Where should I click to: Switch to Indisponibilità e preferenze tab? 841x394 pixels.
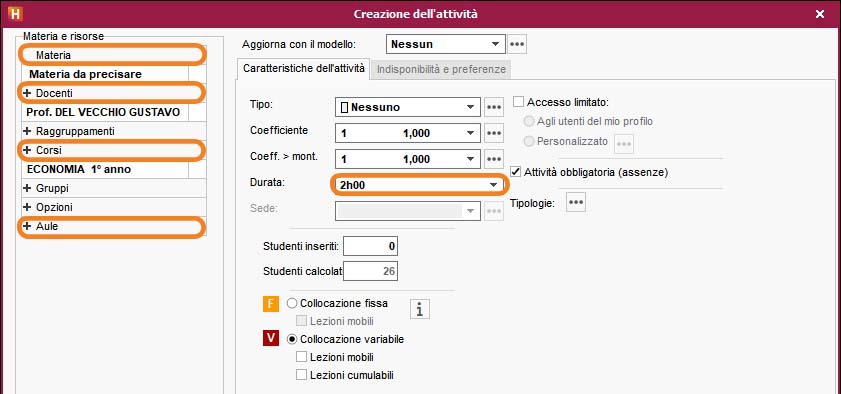pyautogui.click(x=441, y=70)
